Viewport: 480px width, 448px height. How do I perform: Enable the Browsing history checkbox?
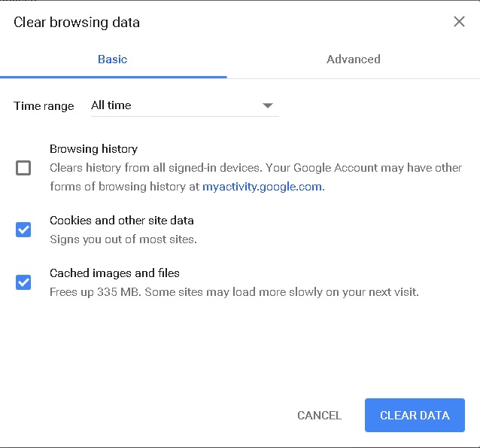(x=23, y=168)
